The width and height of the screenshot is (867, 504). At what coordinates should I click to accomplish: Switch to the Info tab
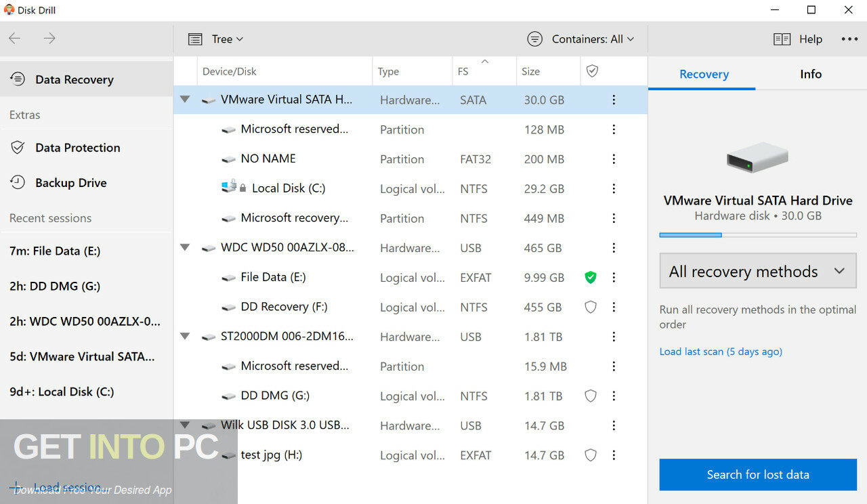click(811, 75)
